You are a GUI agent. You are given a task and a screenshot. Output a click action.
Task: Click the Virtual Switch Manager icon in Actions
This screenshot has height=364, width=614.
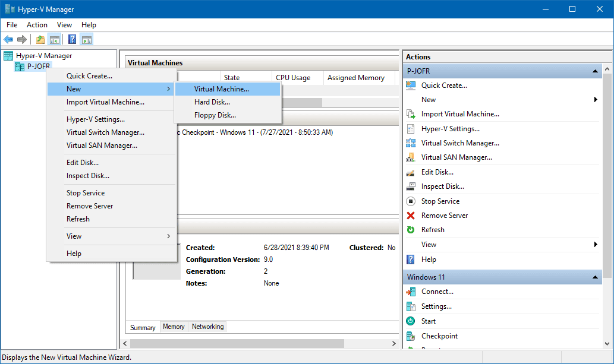pos(411,143)
